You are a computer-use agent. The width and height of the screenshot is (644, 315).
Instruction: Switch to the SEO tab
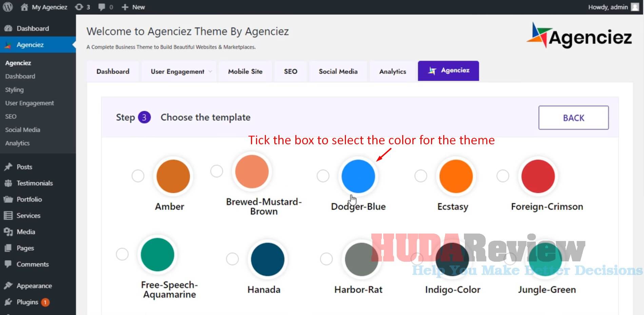[291, 71]
